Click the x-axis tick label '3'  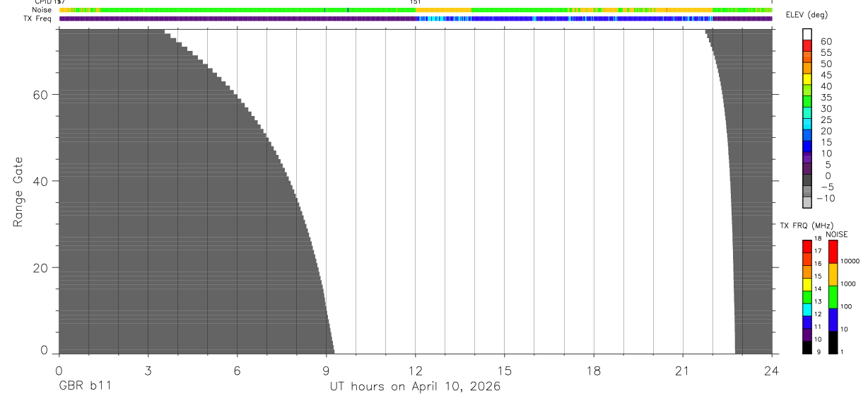(148, 370)
